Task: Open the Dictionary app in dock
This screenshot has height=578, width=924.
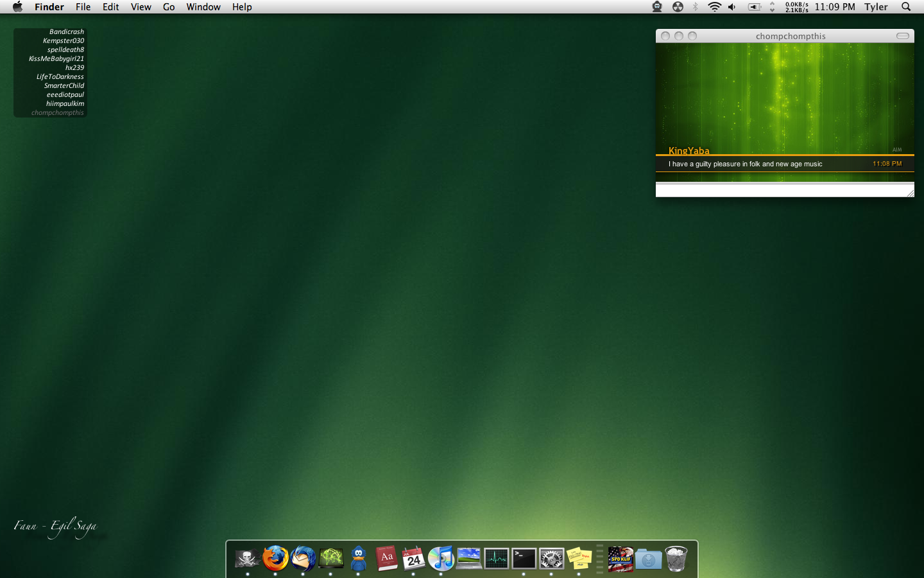Action: pyautogui.click(x=386, y=559)
